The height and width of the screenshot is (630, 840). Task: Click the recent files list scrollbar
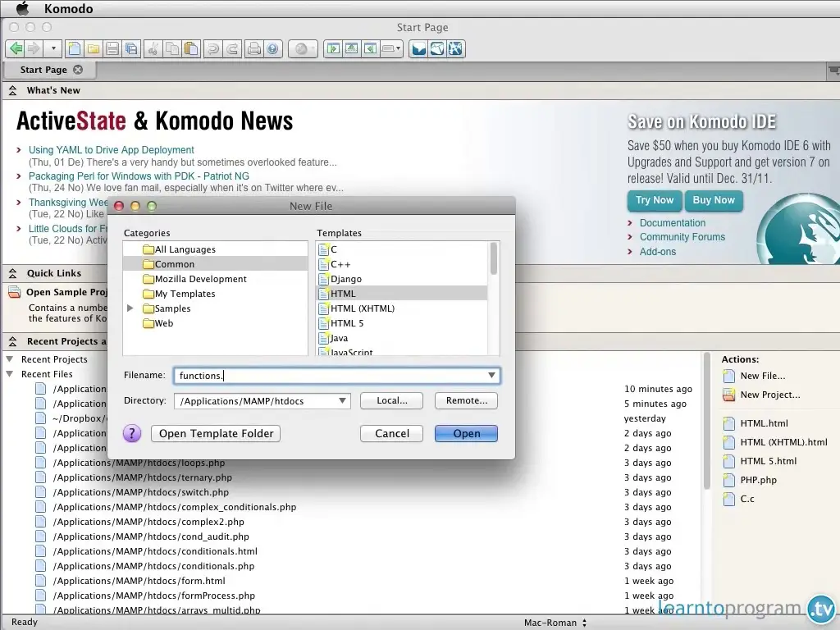pos(706,421)
